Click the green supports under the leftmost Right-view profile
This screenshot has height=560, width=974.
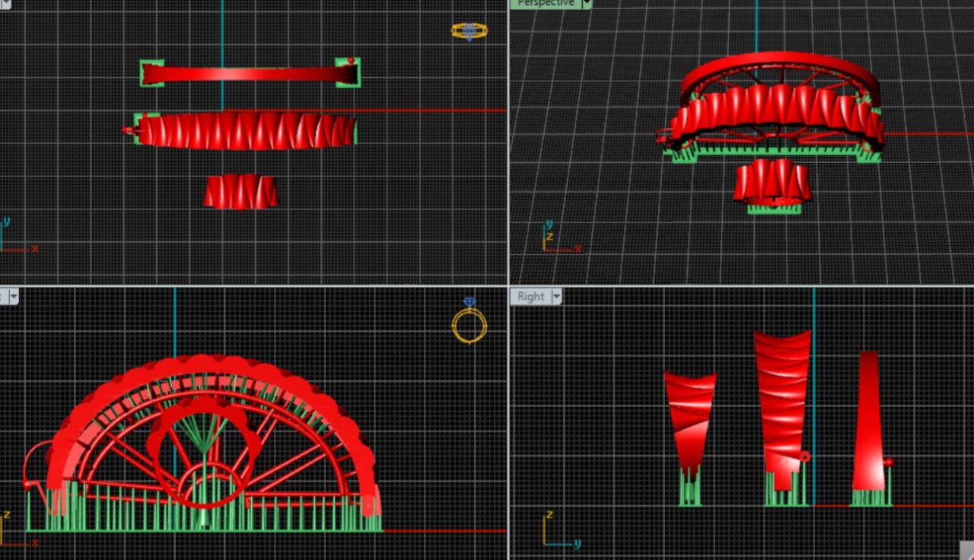(x=689, y=488)
